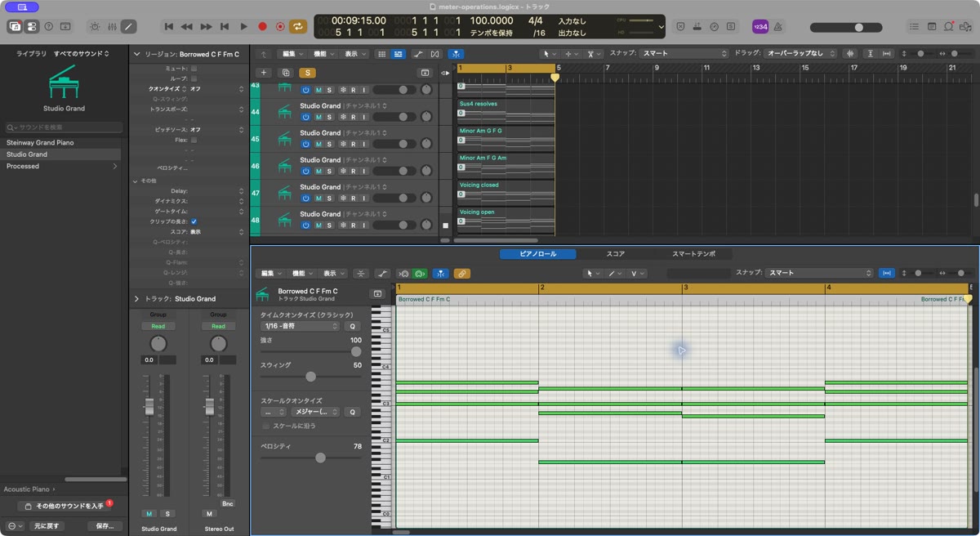The height and width of the screenshot is (536, 980).
Task: Adjust the track 48 volume slider
Action: point(395,225)
